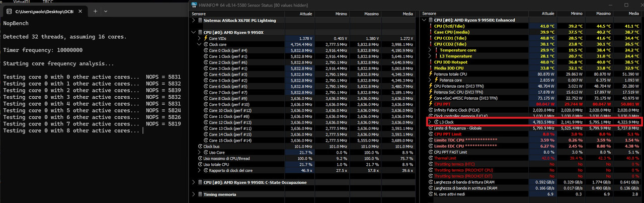Click the Core 6 Clock sensor icon
The height and width of the screenshot is (203, 644).
coord(205,87)
